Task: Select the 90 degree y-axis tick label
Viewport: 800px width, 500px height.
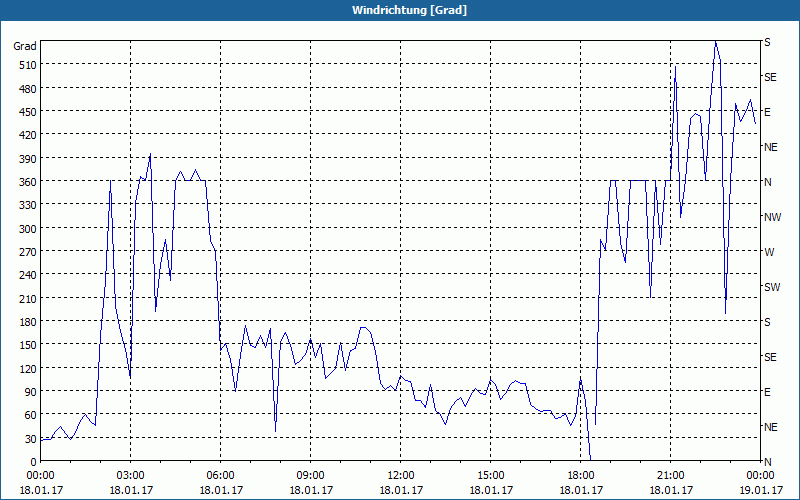Action: [x=28, y=392]
